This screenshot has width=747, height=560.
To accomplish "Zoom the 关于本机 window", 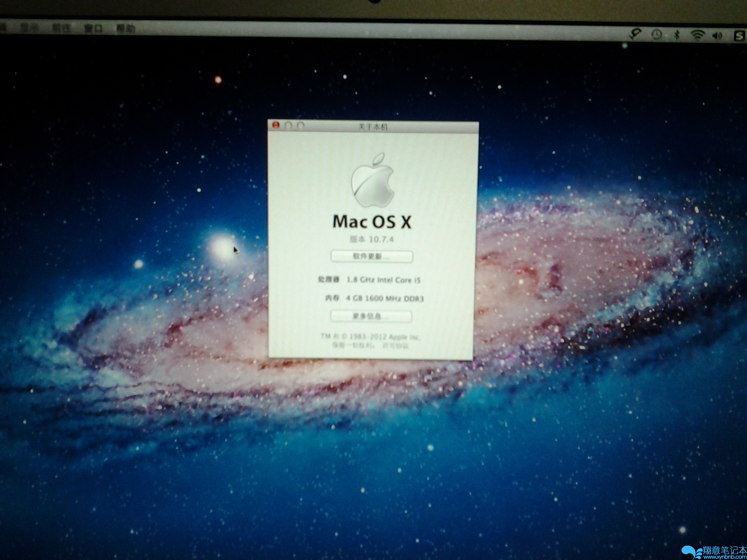I will pos(301,125).
